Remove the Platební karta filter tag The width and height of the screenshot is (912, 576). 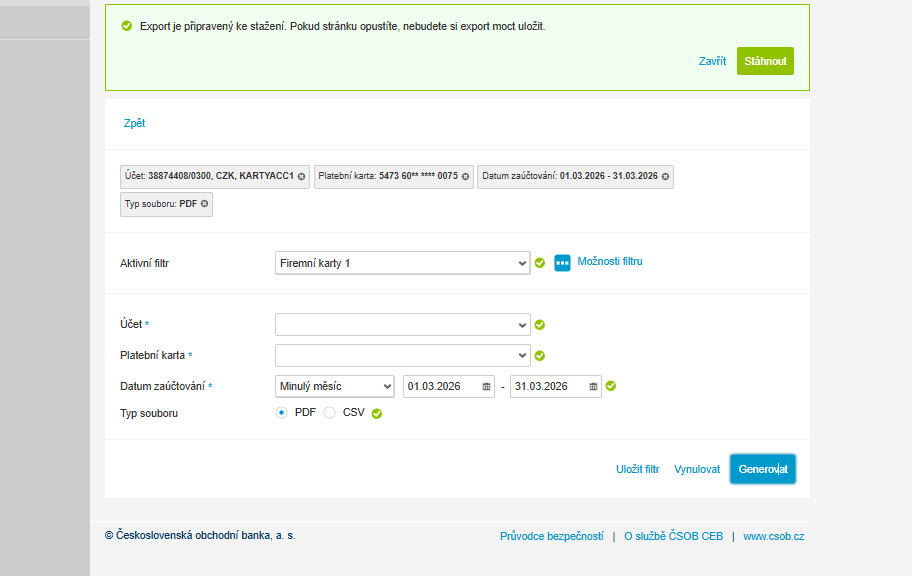pos(465,176)
